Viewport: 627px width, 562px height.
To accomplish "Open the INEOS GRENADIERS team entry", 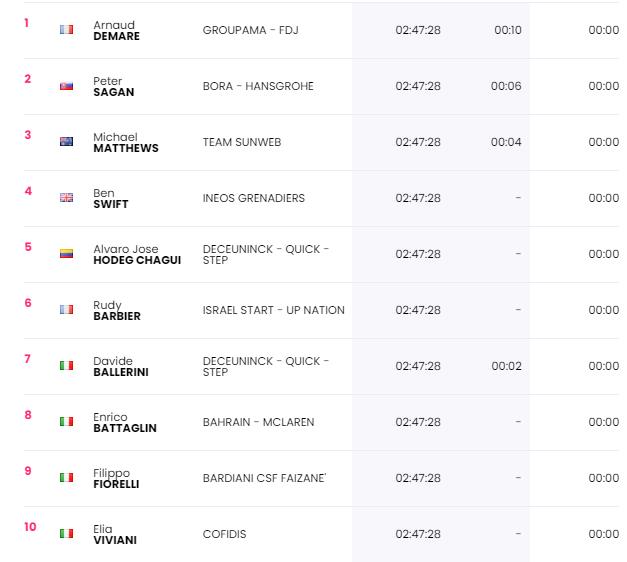I will 254,198.
